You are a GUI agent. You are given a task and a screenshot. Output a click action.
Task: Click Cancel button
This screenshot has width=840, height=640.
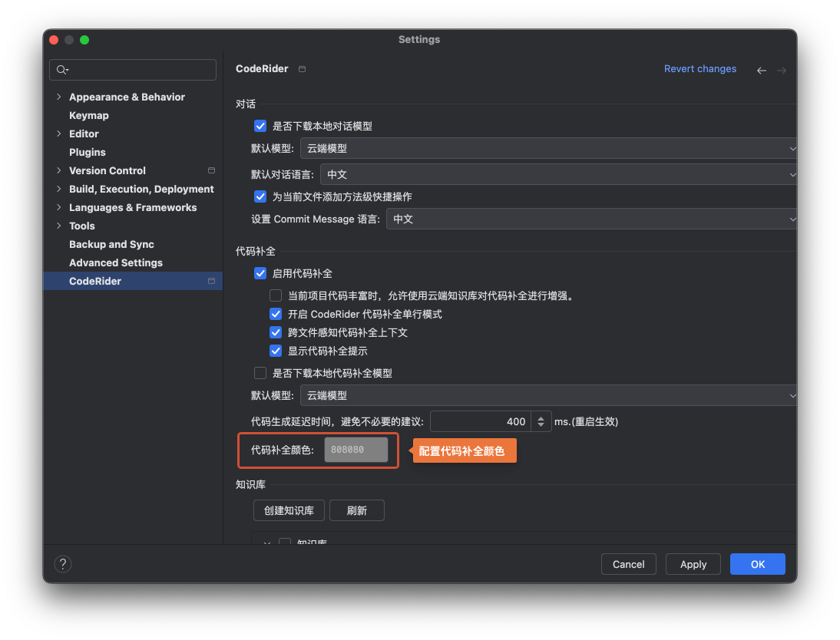(x=628, y=564)
